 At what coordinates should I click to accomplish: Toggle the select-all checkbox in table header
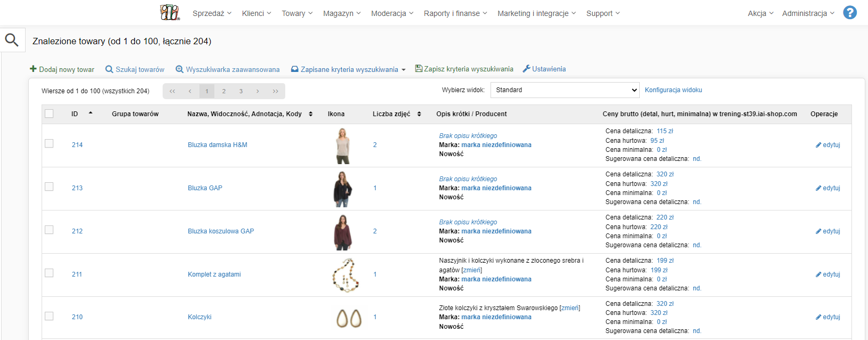point(49,114)
